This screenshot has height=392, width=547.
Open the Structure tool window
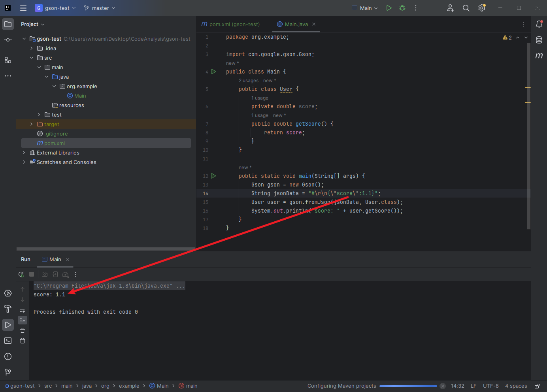click(x=8, y=60)
